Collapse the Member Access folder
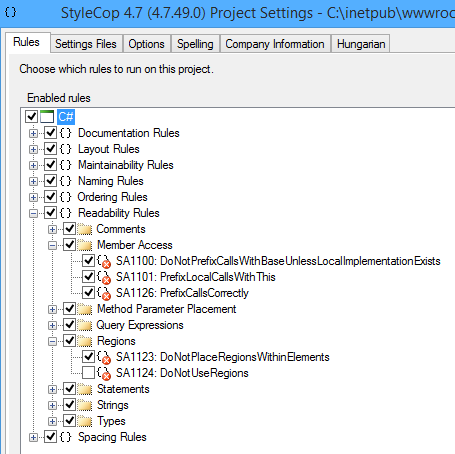 coord(52,246)
